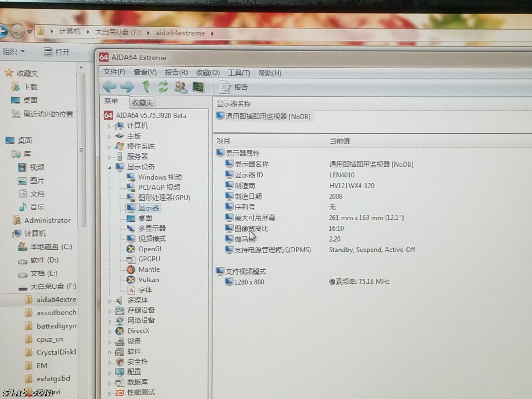Screen dimensions: 532x399
Task: Expand the DirectX tree node
Action: [x=110, y=332]
